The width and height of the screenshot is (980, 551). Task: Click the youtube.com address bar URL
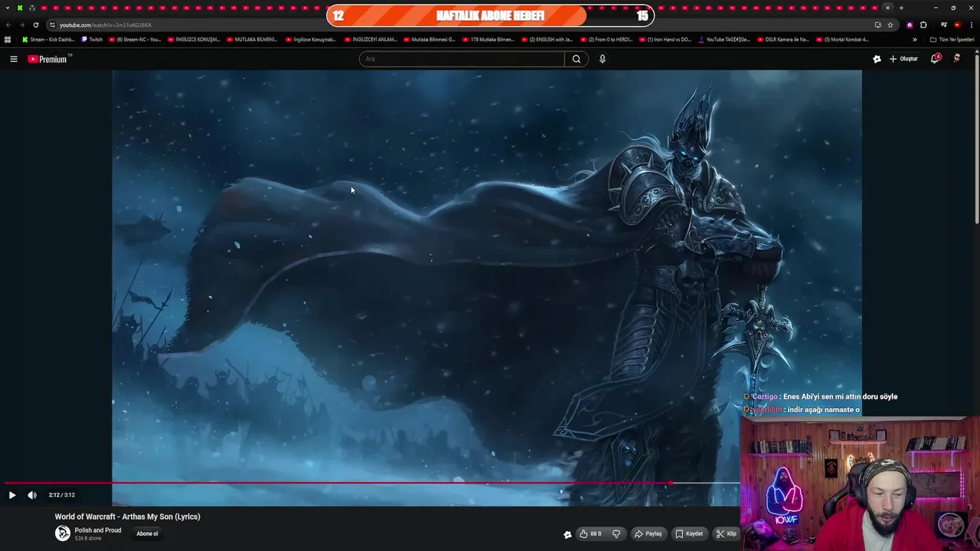[106, 24]
